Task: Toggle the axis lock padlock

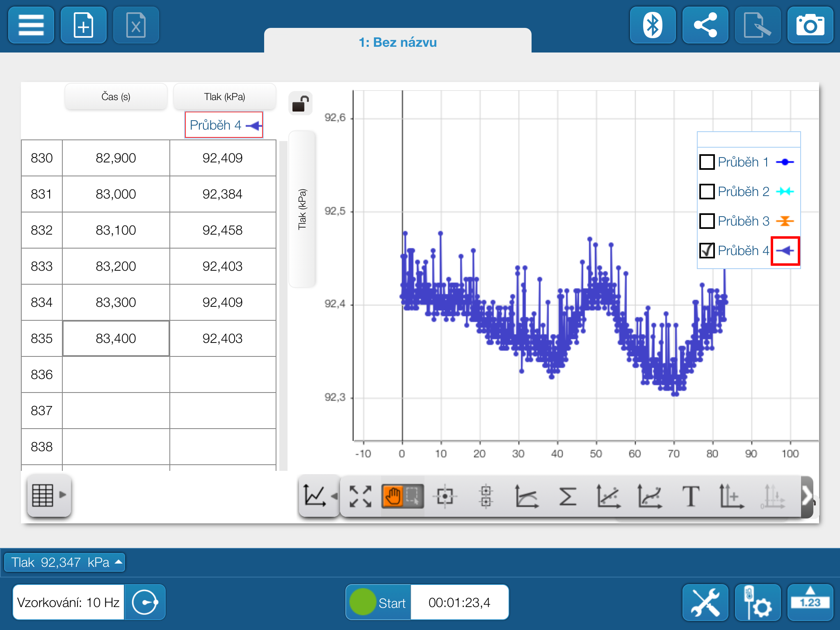Action: coord(301,104)
